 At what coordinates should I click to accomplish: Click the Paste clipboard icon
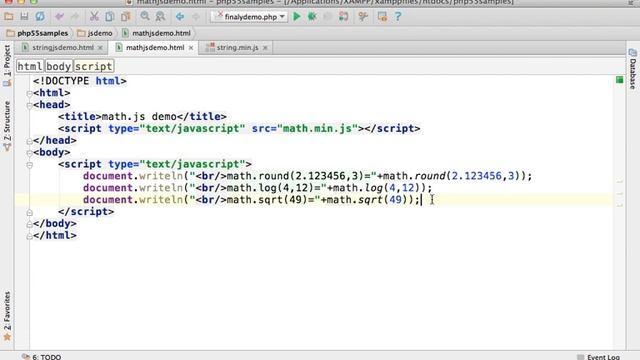pyautogui.click(x=125, y=17)
